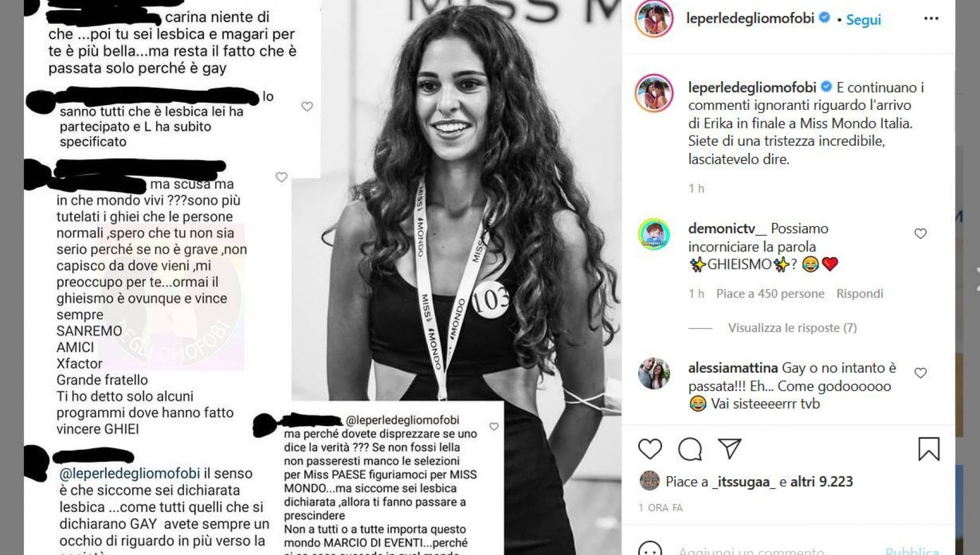The height and width of the screenshot is (555, 980).
Task: Like the post with heart icon
Action: point(650,449)
